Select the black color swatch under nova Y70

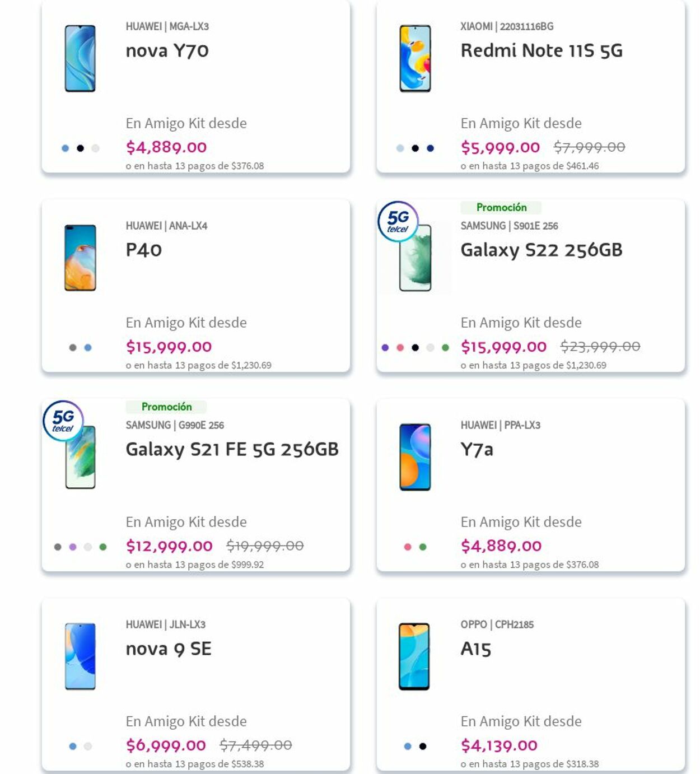coord(79,147)
